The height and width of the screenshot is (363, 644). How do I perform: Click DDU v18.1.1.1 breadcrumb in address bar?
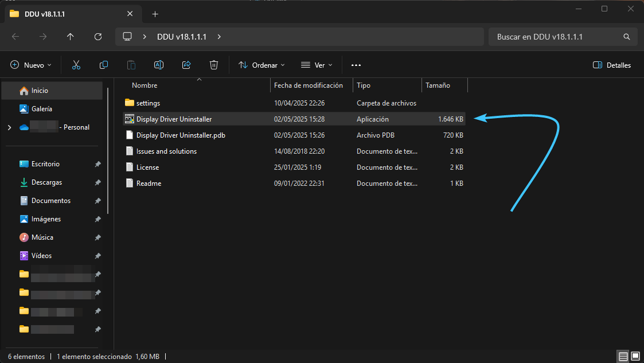[182, 37]
